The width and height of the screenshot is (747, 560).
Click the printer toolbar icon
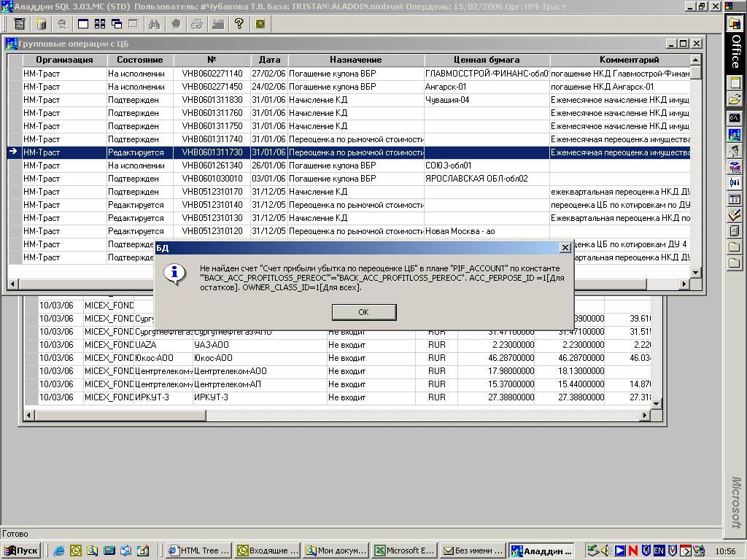point(197,24)
